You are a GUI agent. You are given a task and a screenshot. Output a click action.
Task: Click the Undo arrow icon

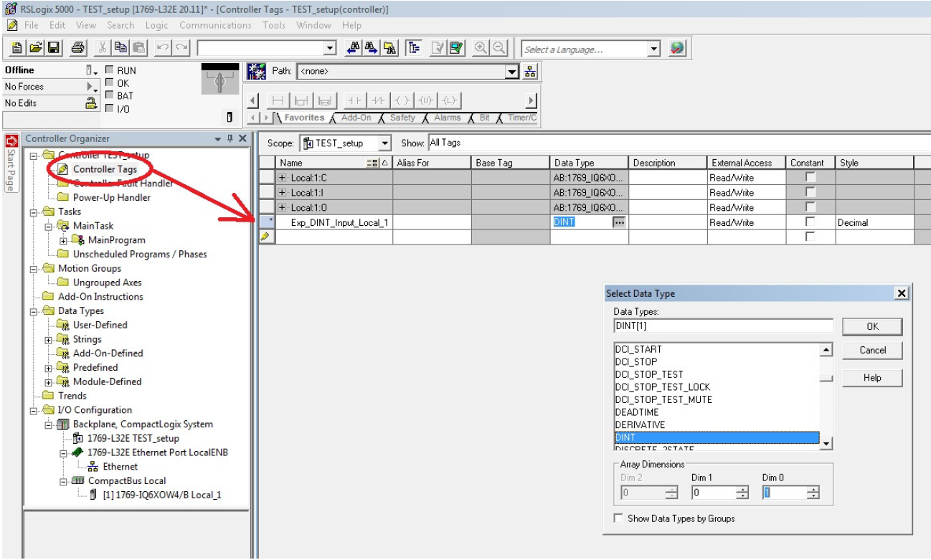(162, 49)
